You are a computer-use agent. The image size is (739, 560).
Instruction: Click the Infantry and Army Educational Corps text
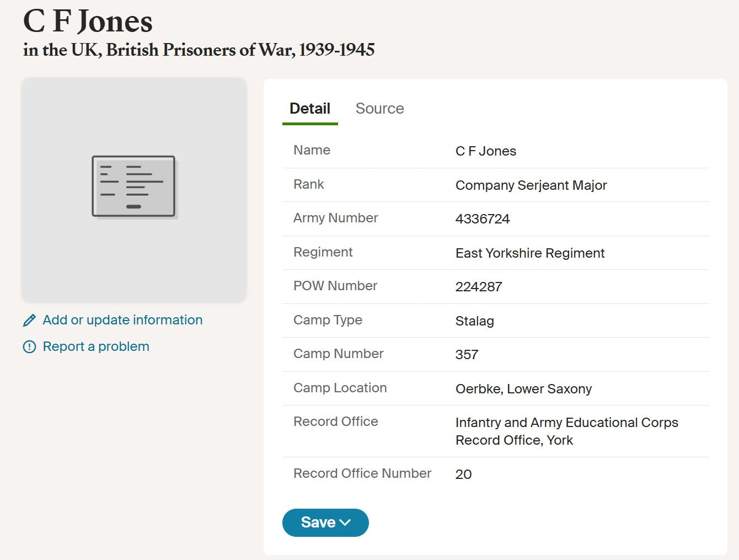point(566,423)
